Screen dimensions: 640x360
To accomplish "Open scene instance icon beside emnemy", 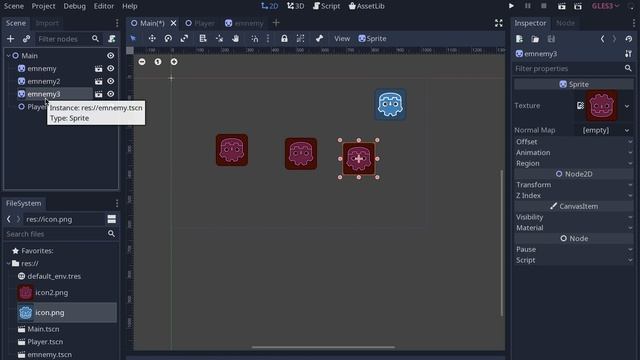I will (98, 69).
